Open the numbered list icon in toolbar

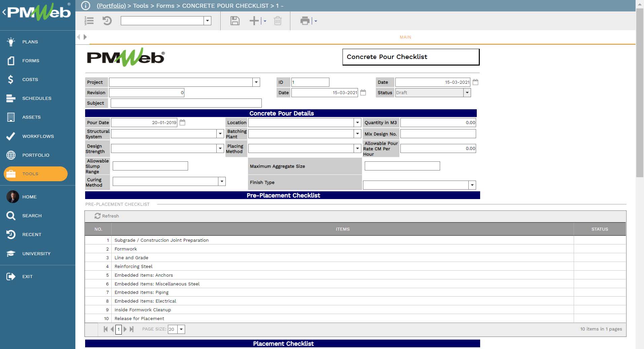(89, 21)
